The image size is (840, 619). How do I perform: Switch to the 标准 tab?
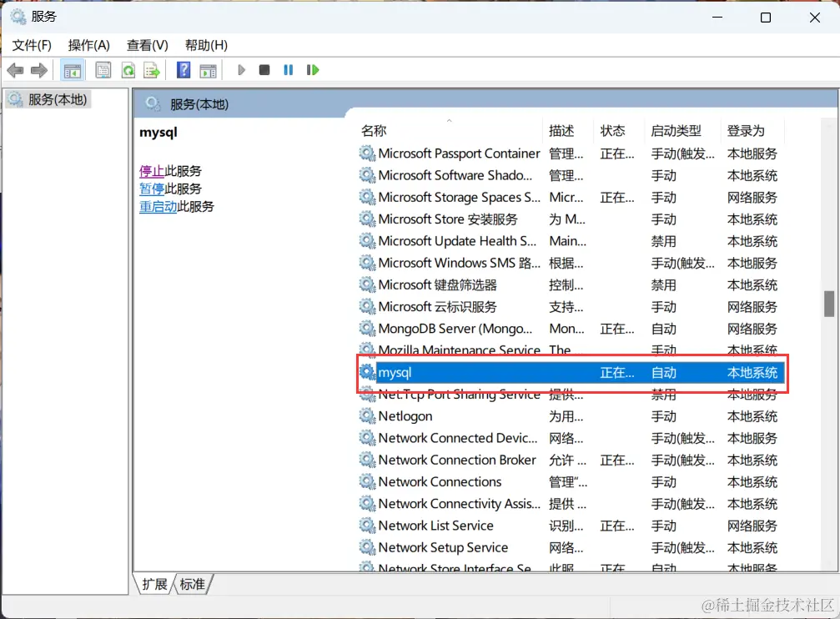(193, 584)
